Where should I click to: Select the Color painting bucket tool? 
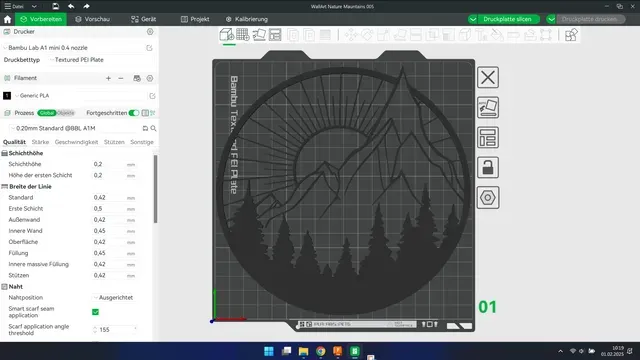pyautogui.click(x=497, y=35)
